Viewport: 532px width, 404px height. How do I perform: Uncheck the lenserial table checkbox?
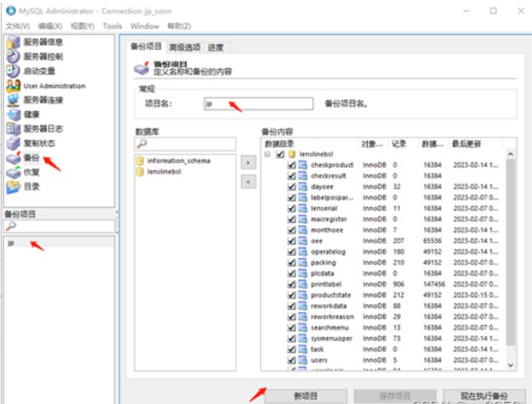[x=292, y=209]
